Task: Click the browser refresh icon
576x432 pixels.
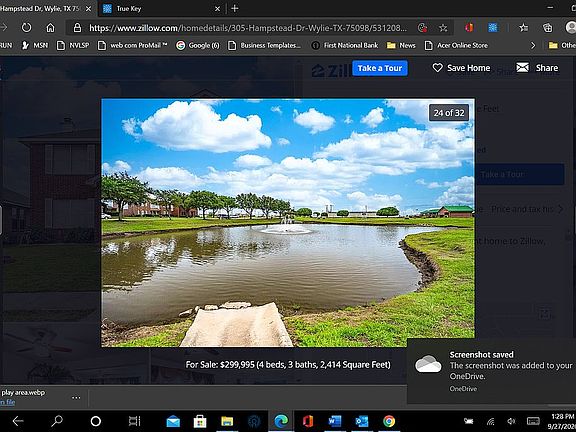Action: click(26, 28)
